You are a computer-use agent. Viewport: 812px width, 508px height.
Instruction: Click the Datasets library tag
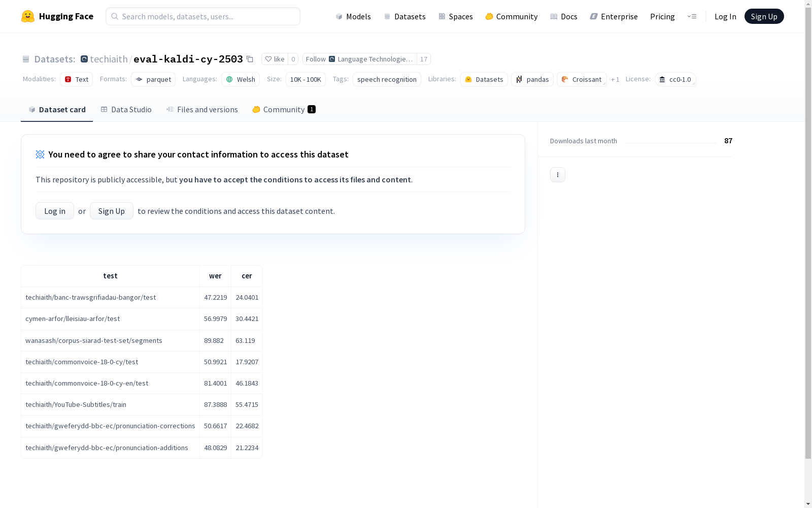tap(484, 79)
